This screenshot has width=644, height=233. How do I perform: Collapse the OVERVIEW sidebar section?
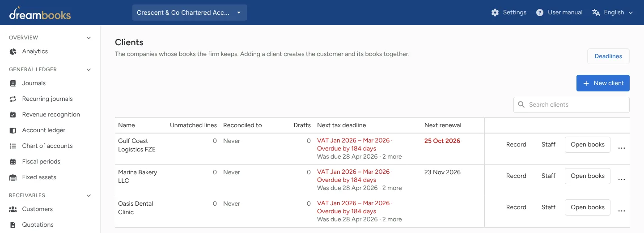pos(89,38)
